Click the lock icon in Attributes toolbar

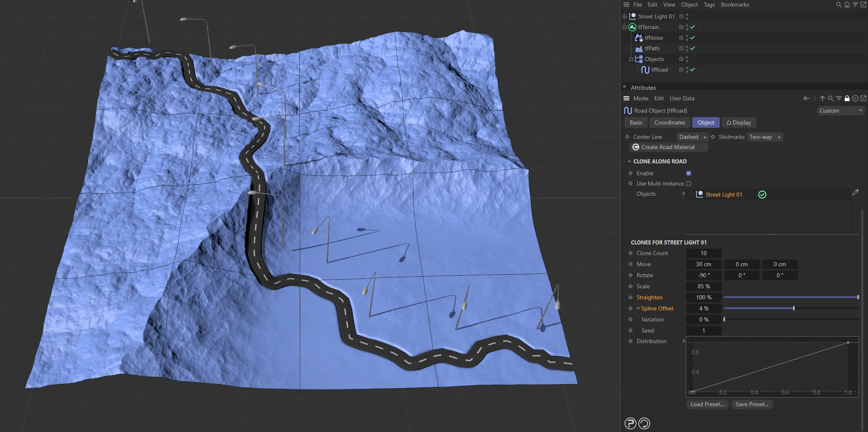pyautogui.click(x=847, y=98)
